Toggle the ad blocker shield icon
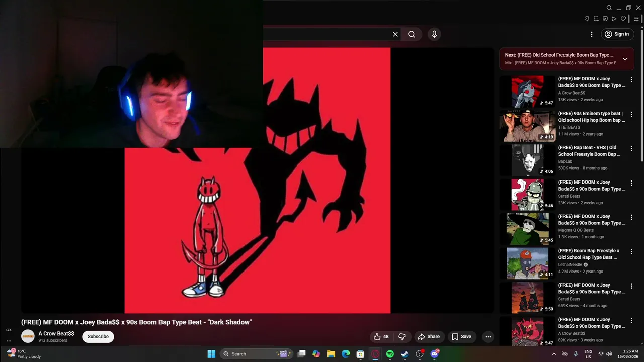Viewport: 644px width, 362px height. pyautogui.click(x=605, y=19)
